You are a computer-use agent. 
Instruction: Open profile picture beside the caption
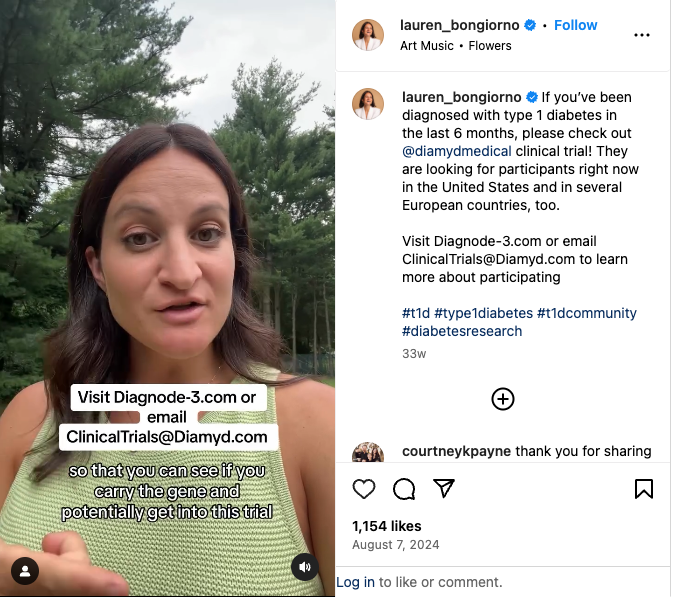(368, 104)
